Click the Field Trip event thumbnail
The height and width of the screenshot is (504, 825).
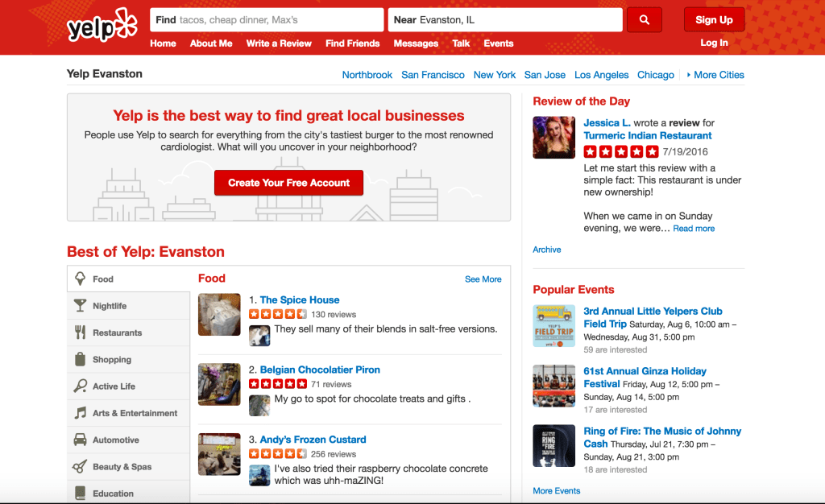click(x=554, y=326)
